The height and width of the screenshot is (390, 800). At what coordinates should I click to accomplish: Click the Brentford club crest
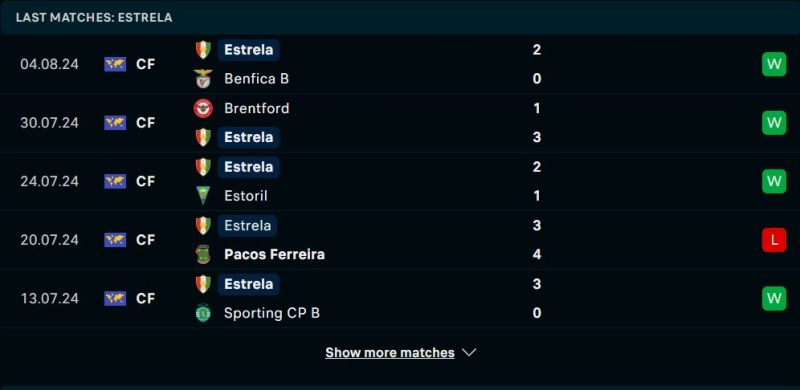pyautogui.click(x=203, y=108)
